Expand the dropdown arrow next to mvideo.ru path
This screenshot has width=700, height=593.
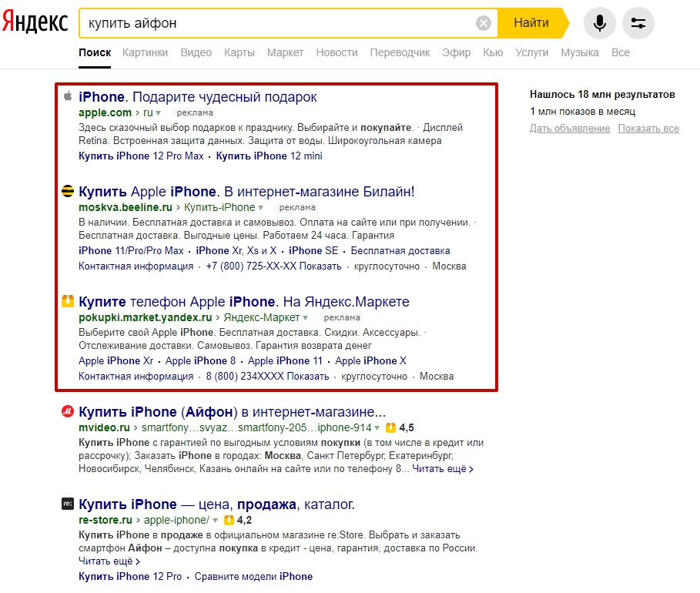(x=377, y=427)
